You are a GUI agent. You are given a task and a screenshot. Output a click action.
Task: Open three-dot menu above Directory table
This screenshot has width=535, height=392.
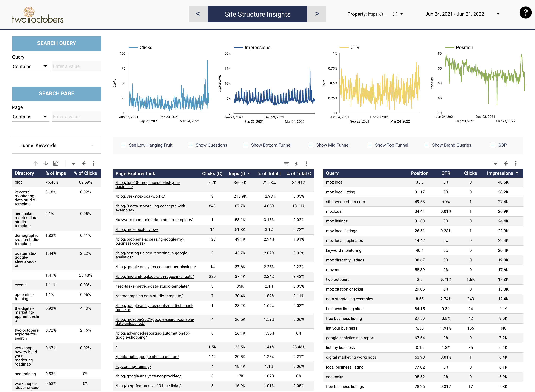[94, 163]
